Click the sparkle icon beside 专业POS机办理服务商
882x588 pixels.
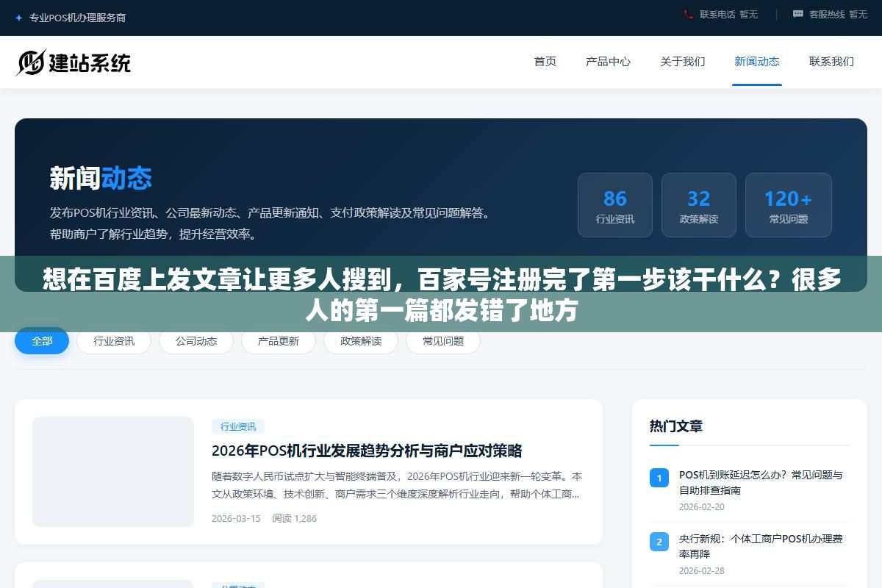coord(19,18)
